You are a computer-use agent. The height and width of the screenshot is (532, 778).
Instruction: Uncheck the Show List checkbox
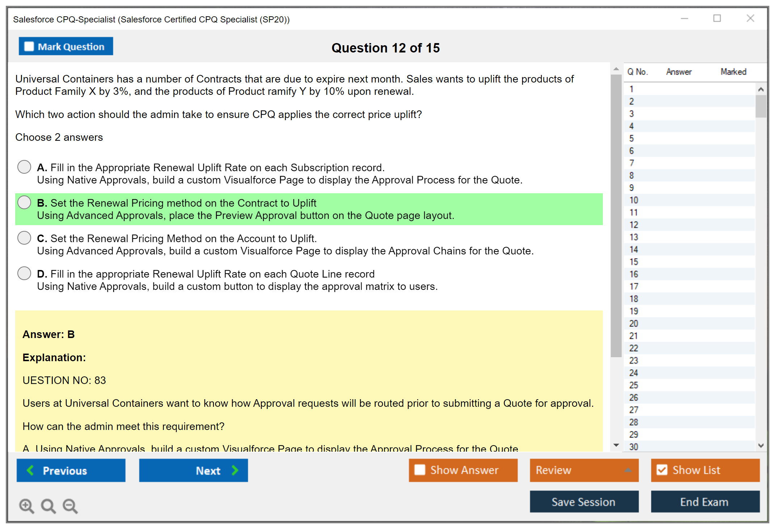pos(662,470)
